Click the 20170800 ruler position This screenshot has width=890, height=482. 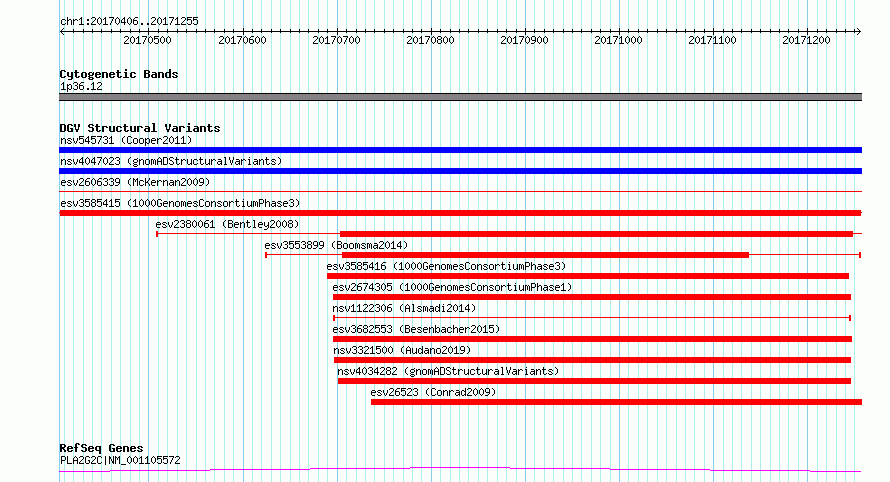(x=430, y=40)
